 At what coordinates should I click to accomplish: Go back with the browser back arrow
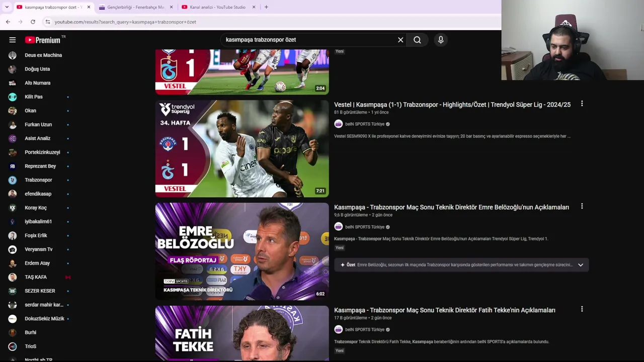pos(8,22)
